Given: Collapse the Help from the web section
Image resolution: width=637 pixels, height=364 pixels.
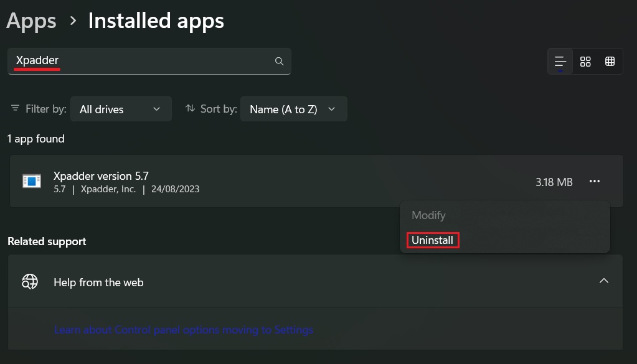Looking at the screenshot, I should click(603, 281).
